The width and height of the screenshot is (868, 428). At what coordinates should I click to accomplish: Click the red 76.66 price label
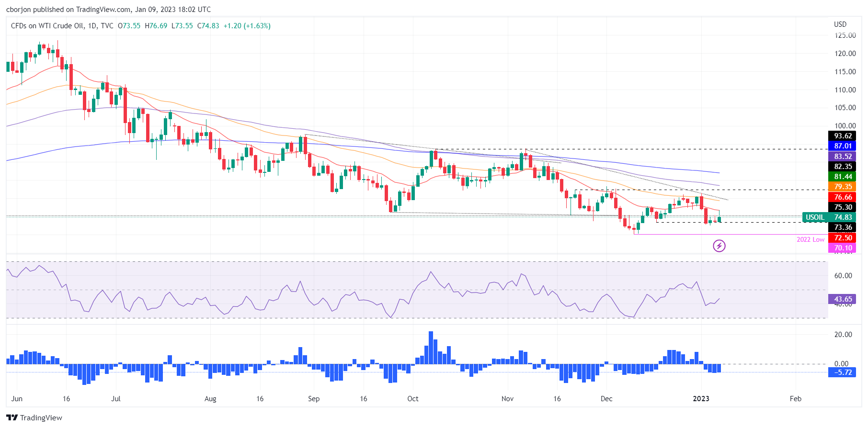click(843, 197)
